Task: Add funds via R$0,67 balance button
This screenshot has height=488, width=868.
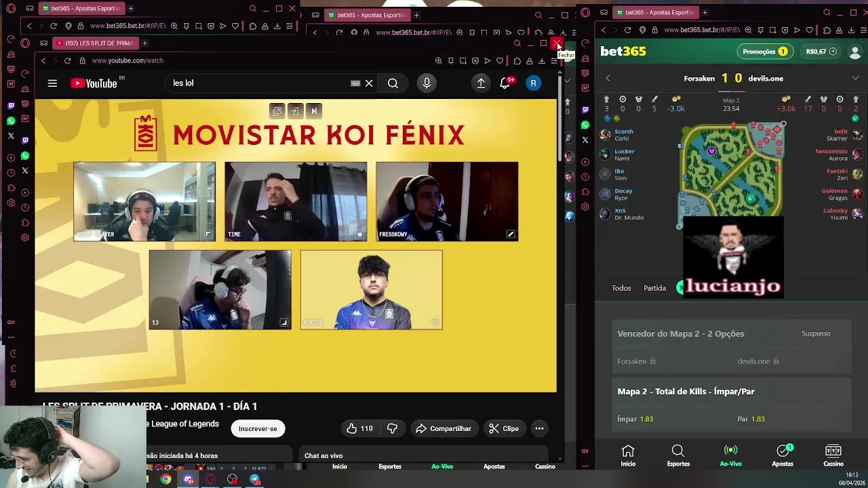Action: 821,52
